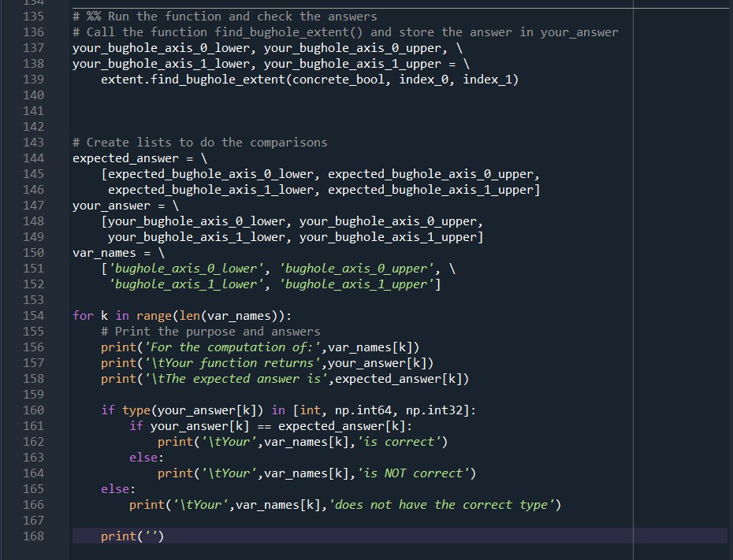Click 'your_answer' assignment on line 147

tap(111, 206)
